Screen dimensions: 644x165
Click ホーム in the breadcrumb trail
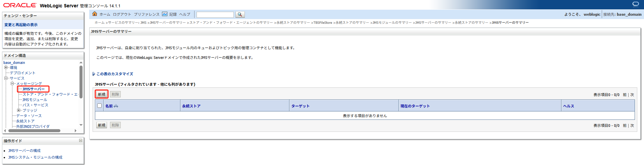pos(100,23)
